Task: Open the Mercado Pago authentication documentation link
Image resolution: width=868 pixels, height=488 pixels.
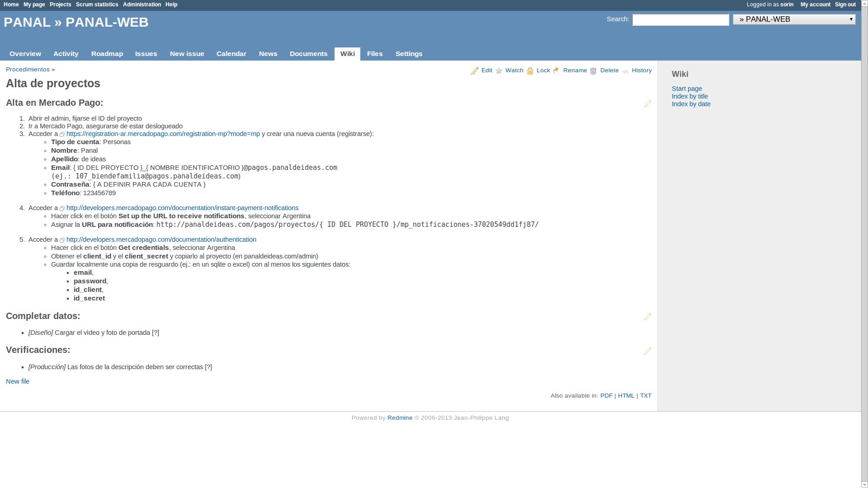Action: point(161,239)
